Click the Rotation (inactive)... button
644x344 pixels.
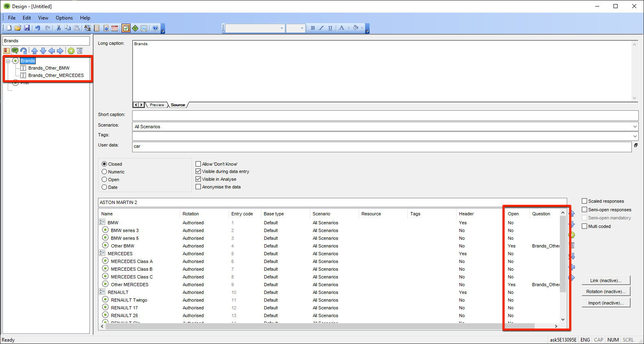[x=606, y=291]
